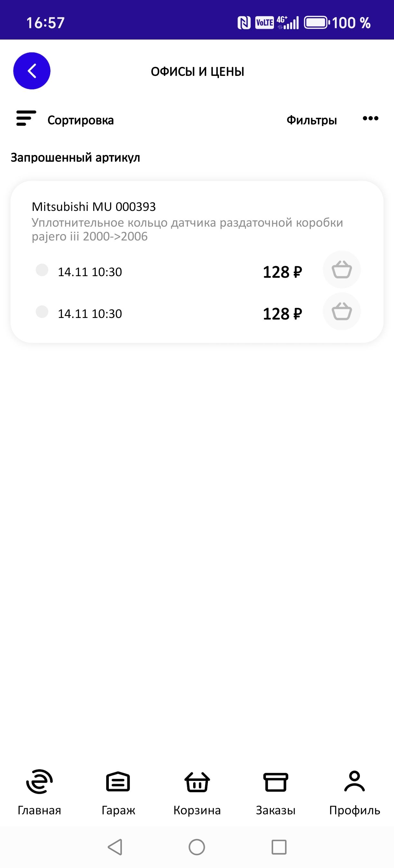Open the sorting icon with three bars
The height and width of the screenshot is (868, 394).
pyautogui.click(x=26, y=118)
